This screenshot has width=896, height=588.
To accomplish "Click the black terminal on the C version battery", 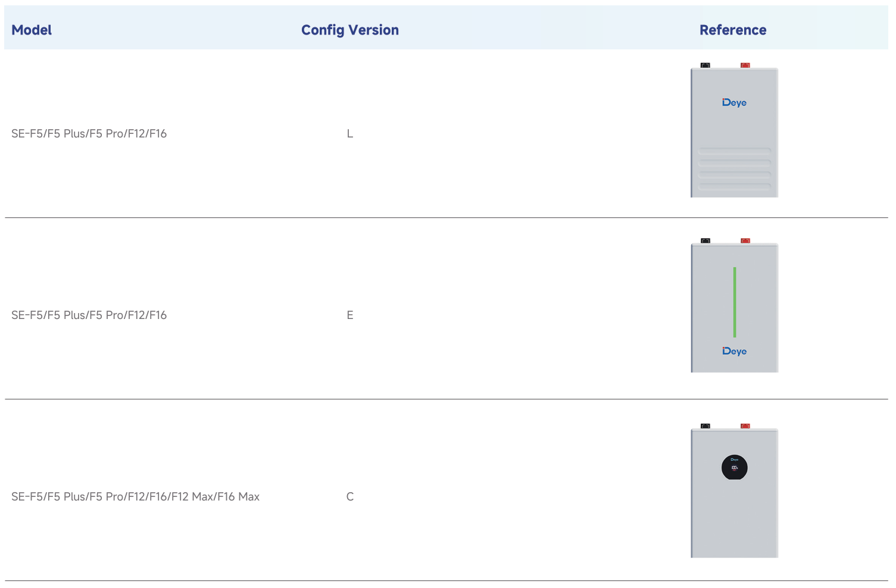I will coord(705,426).
